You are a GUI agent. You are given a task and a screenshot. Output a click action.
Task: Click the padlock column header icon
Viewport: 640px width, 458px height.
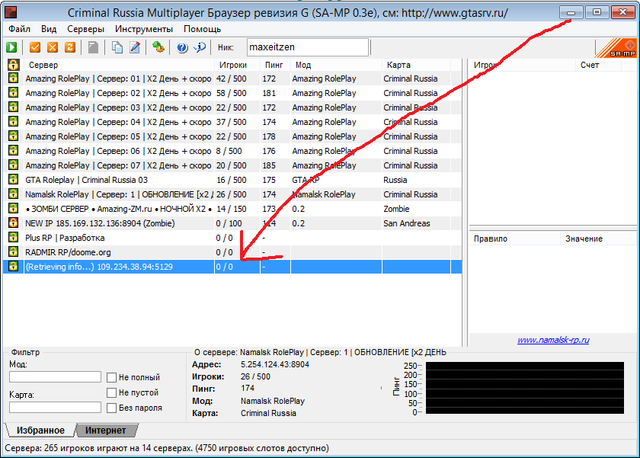pos(13,64)
